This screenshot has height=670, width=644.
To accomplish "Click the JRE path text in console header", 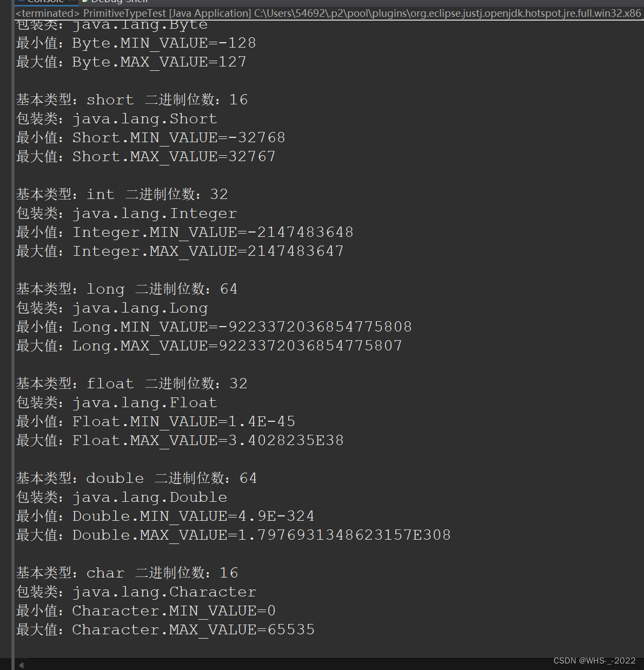I will 433,13.
